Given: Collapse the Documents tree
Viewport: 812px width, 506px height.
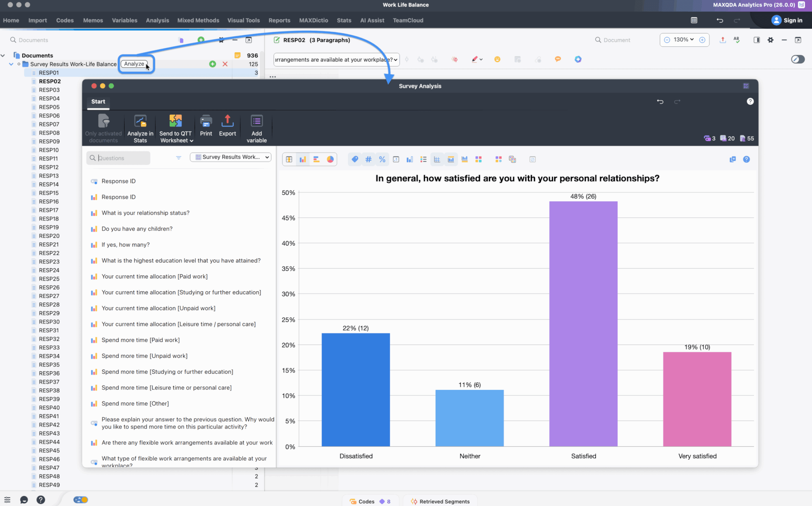Looking at the screenshot, I should [3, 55].
